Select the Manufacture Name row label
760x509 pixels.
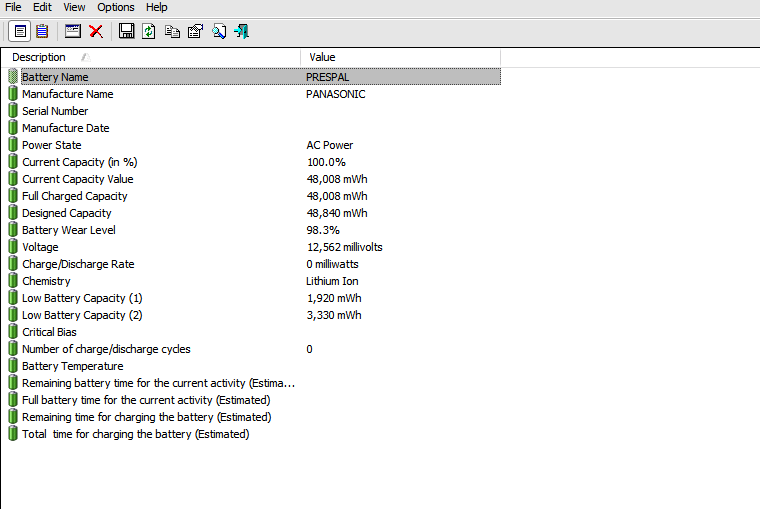67,94
